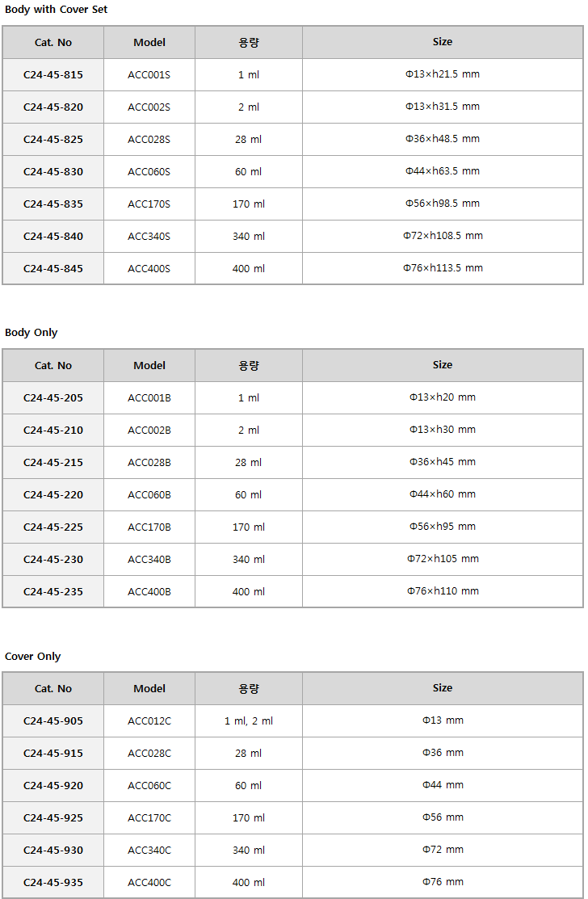
Task: Select model ACC028B cell
Action: click(x=149, y=463)
